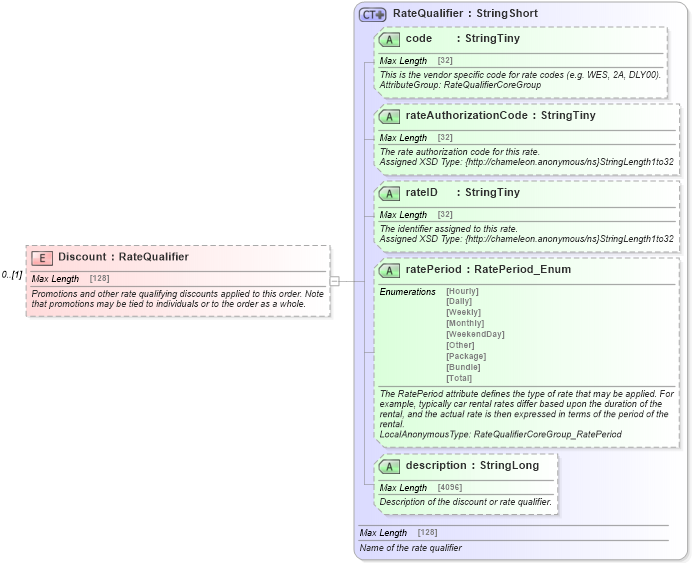Click the [Daily] enumeration value
This screenshot has height=563, width=692.
coord(459,301)
